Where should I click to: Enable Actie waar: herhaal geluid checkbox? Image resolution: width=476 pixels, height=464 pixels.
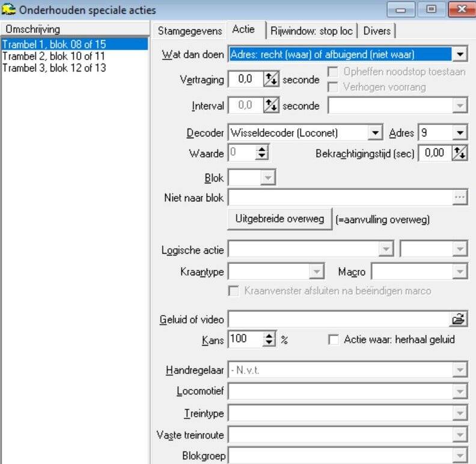click(334, 340)
